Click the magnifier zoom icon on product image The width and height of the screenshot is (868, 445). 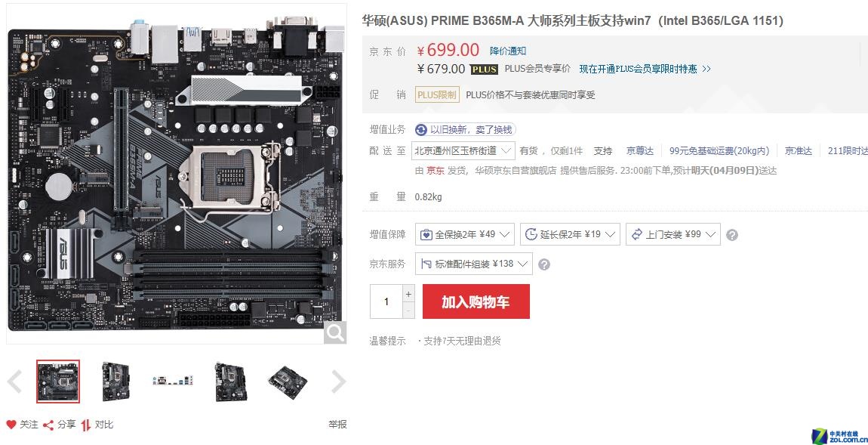click(335, 332)
